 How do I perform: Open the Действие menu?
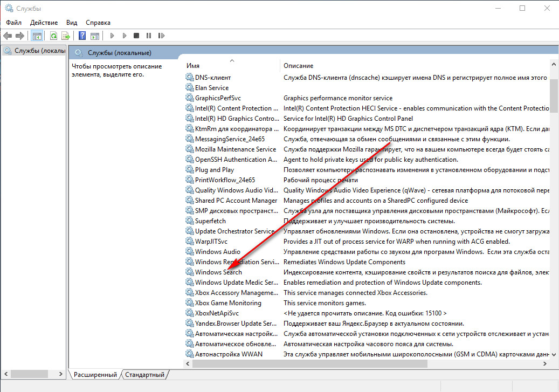pos(44,23)
